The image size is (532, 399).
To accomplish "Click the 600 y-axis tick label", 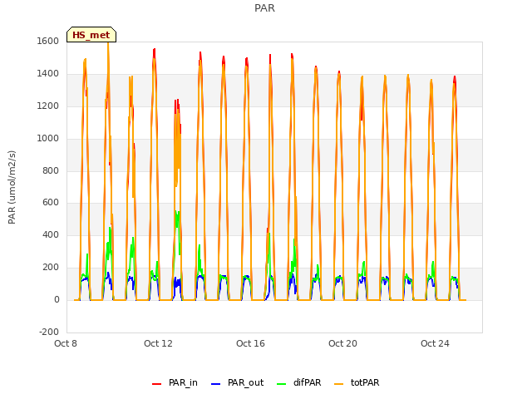I will click(x=51, y=203).
